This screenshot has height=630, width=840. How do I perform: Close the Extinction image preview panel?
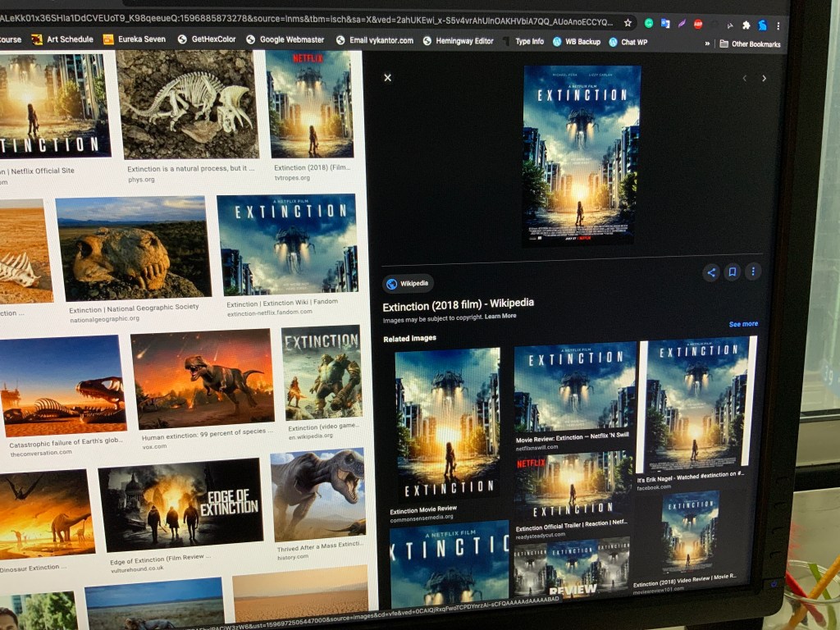point(387,77)
